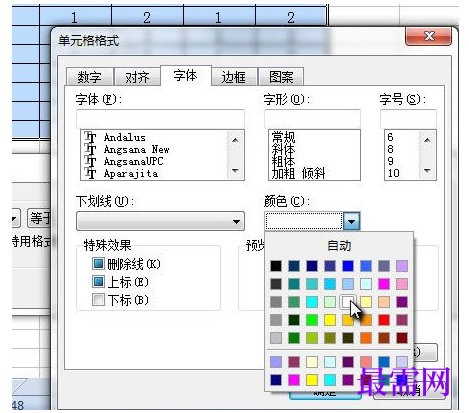Image resolution: width=469 pixels, height=413 pixels.
Task: Pick the magenta swatch in second row
Action: tap(384, 284)
